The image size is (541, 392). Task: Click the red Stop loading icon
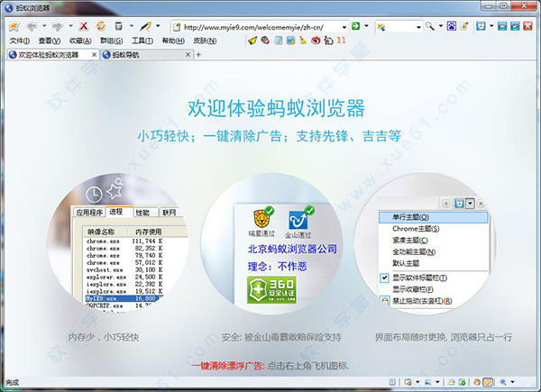coord(83,26)
